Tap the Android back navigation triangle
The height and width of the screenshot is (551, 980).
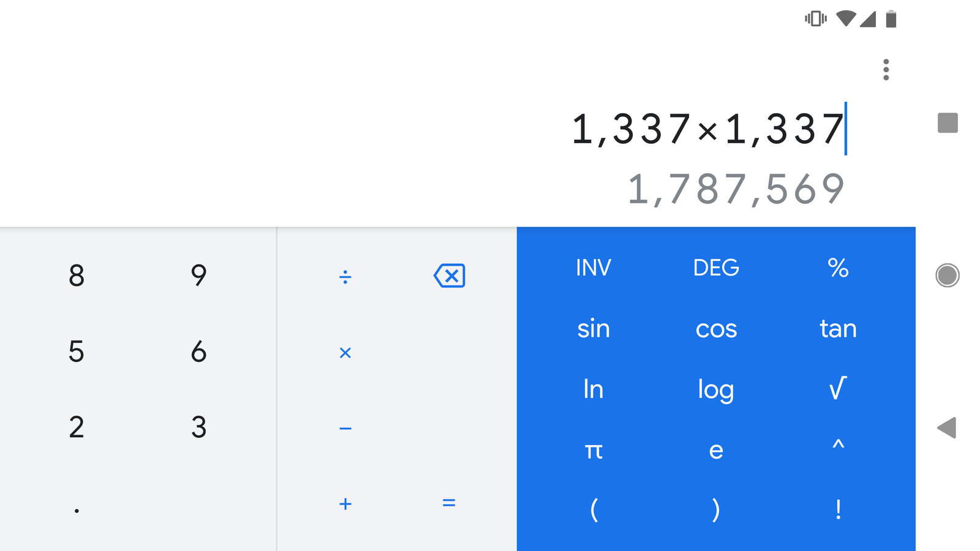(947, 428)
